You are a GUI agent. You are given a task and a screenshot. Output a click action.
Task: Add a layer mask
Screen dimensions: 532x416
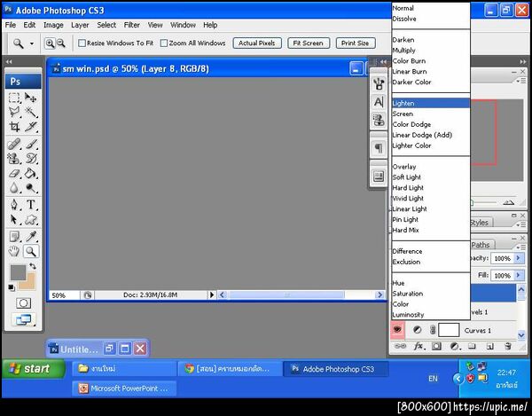click(x=436, y=346)
